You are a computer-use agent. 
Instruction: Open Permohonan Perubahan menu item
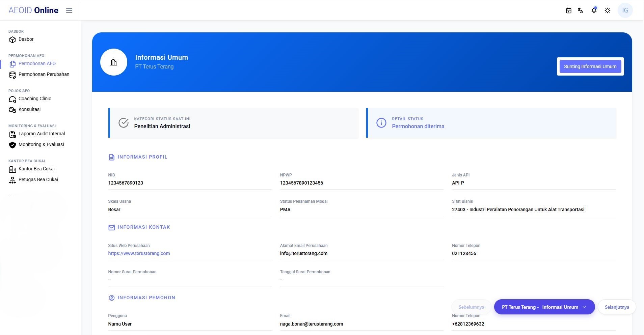click(x=44, y=74)
